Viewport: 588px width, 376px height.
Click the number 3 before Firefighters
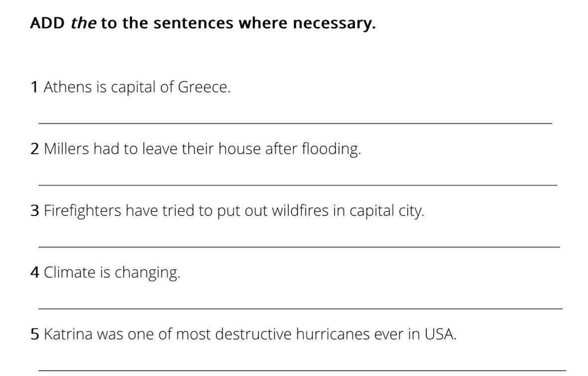click(x=34, y=211)
